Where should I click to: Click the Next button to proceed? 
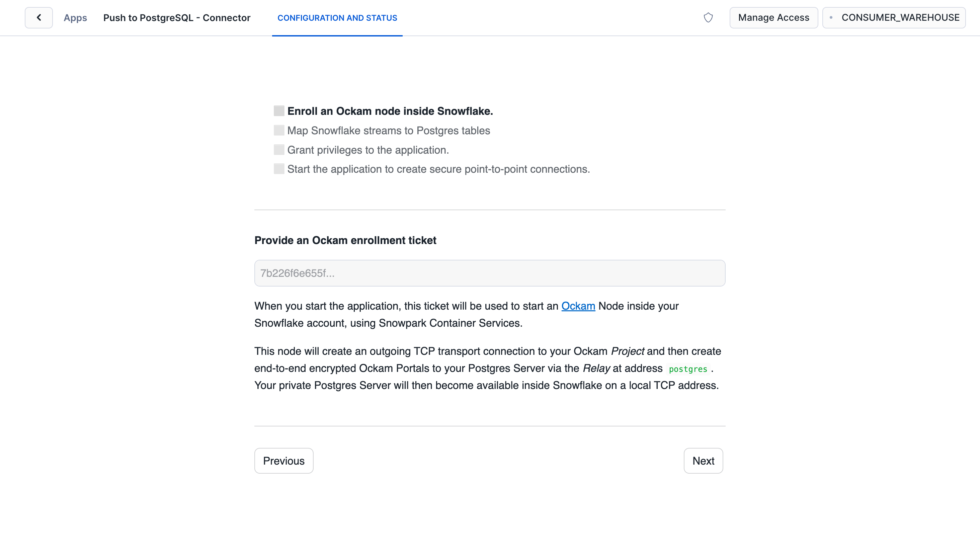(703, 460)
